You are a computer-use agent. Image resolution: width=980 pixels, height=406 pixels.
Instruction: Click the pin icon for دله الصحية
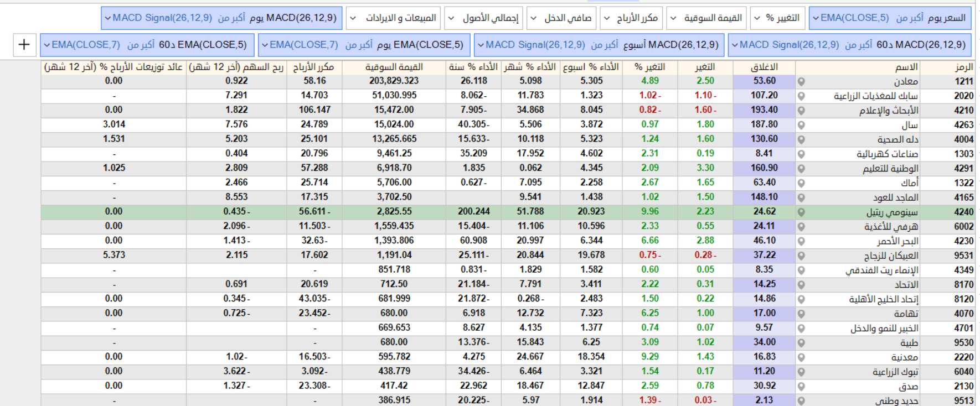[801, 139]
